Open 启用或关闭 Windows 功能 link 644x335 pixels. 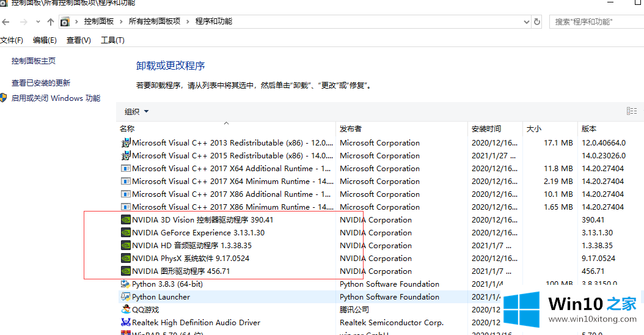(x=56, y=98)
